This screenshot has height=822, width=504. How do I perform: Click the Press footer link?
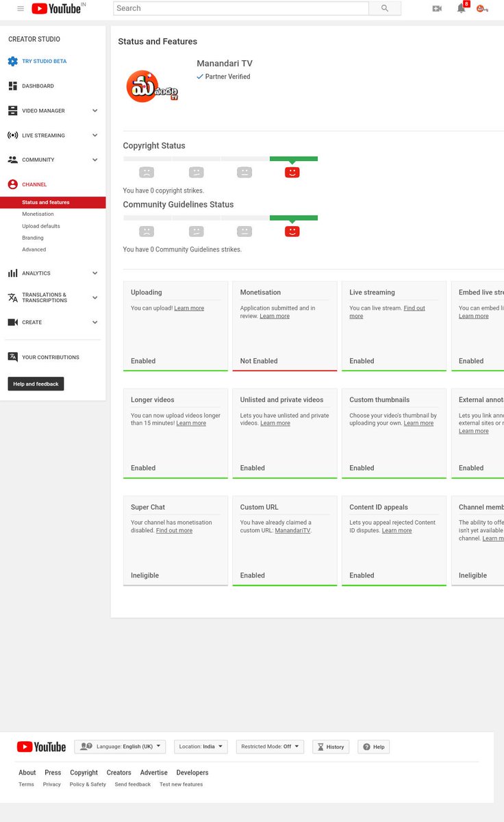pos(53,773)
